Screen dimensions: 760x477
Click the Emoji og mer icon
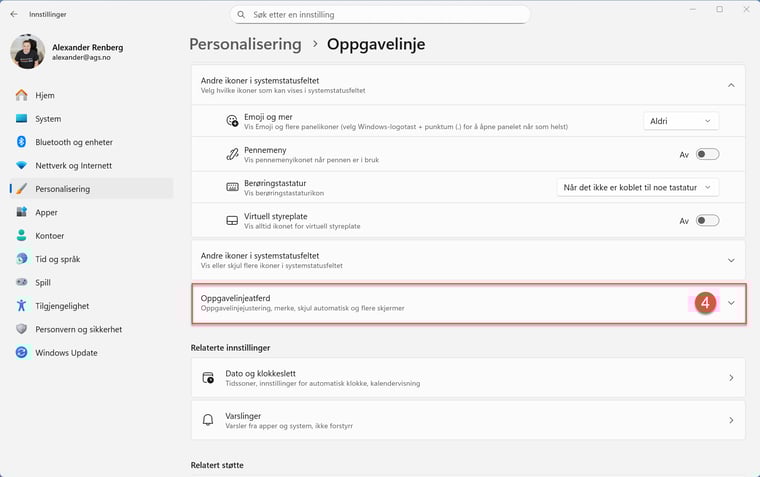point(232,121)
